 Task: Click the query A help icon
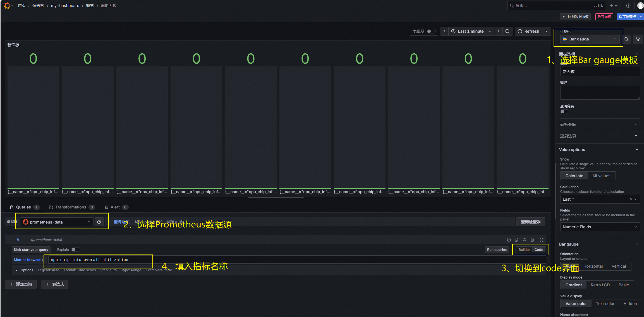tap(509, 240)
